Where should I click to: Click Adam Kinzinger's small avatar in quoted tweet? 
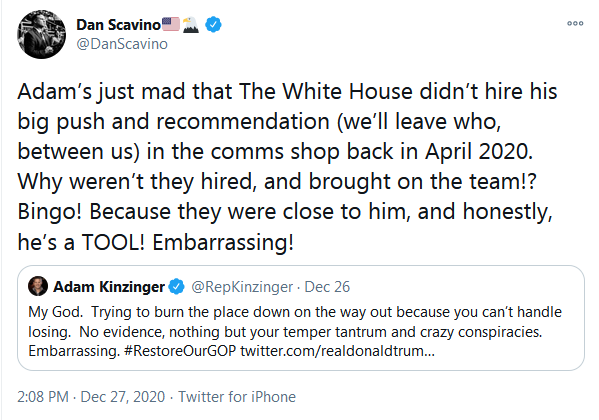click(x=38, y=286)
